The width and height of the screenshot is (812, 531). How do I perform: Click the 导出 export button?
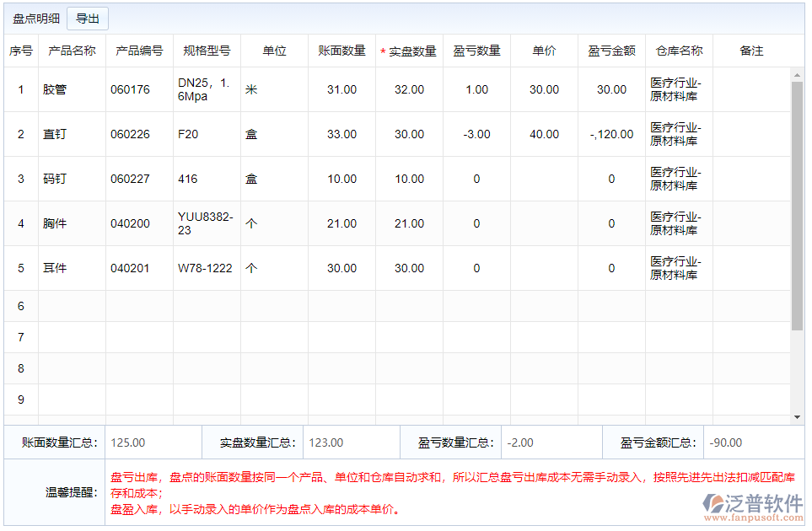[x=87, y=18]
